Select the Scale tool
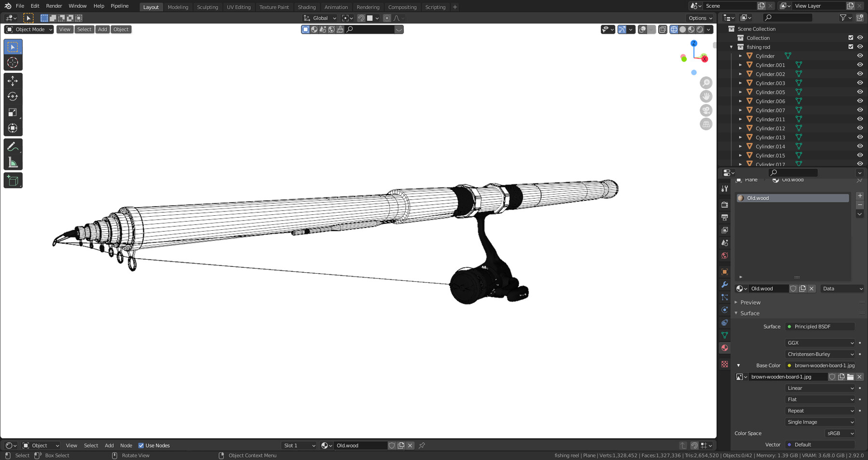Viewport: 868px width, 460px height. [13, 112]
